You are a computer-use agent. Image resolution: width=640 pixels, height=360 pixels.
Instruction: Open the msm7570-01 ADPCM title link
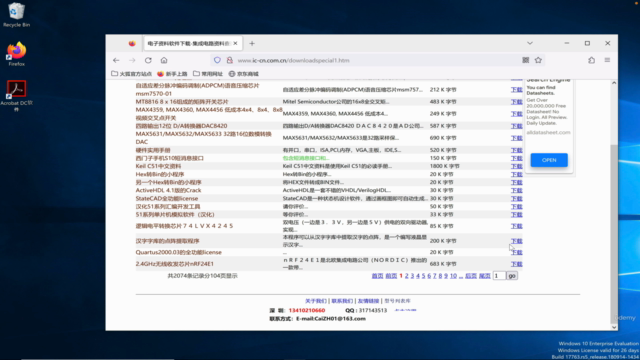(x=198, y=89)
